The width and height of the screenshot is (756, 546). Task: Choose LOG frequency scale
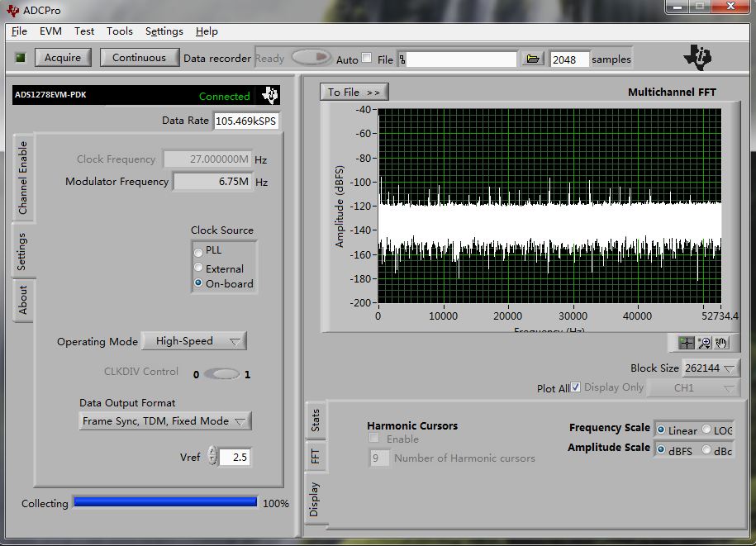[x=706, y=429]
